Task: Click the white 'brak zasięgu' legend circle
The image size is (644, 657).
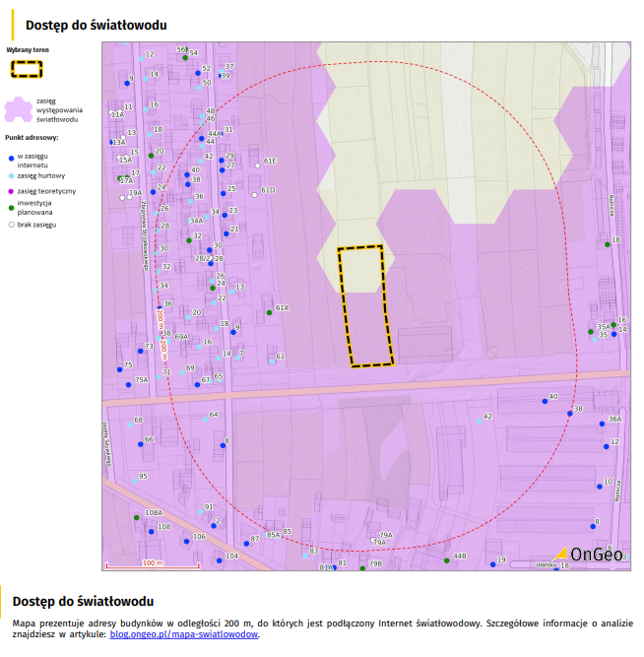Action: 10,225
